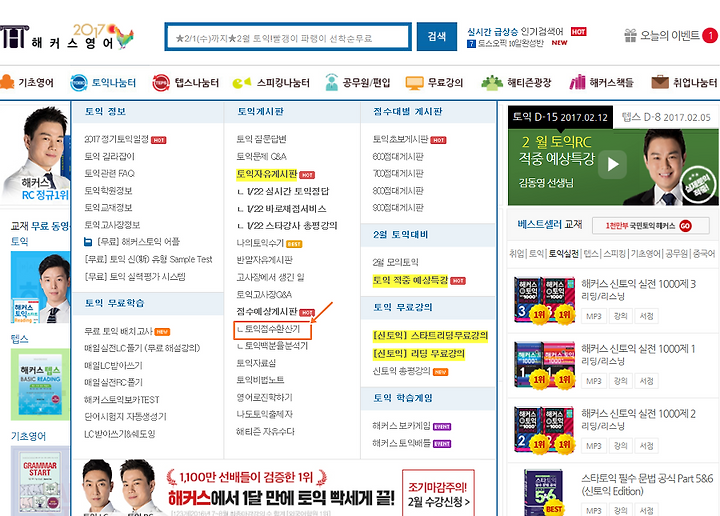720x516 pixels.
Task: Click the gift icon beside 오늘의 이벤트
Action: (630, 35)
